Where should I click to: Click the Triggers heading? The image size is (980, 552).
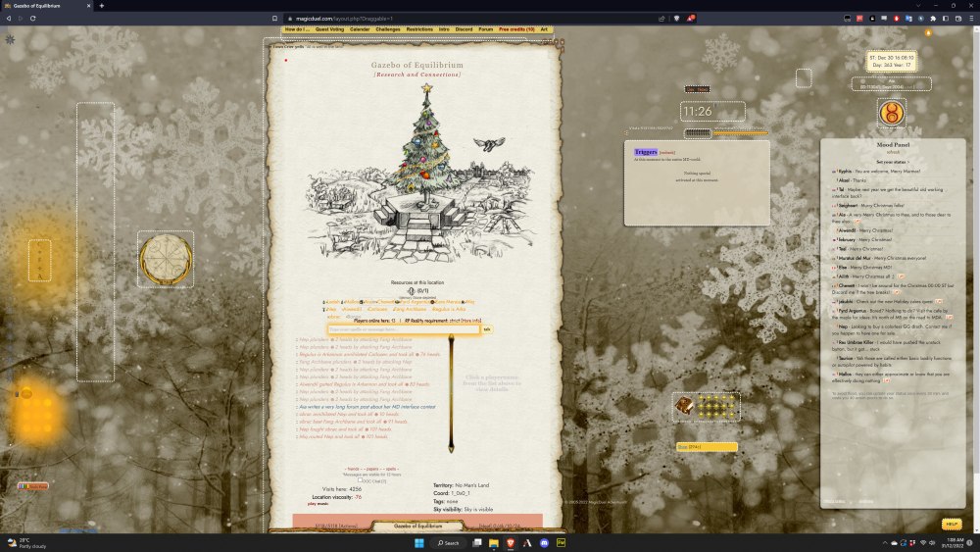tap(646, 152)
